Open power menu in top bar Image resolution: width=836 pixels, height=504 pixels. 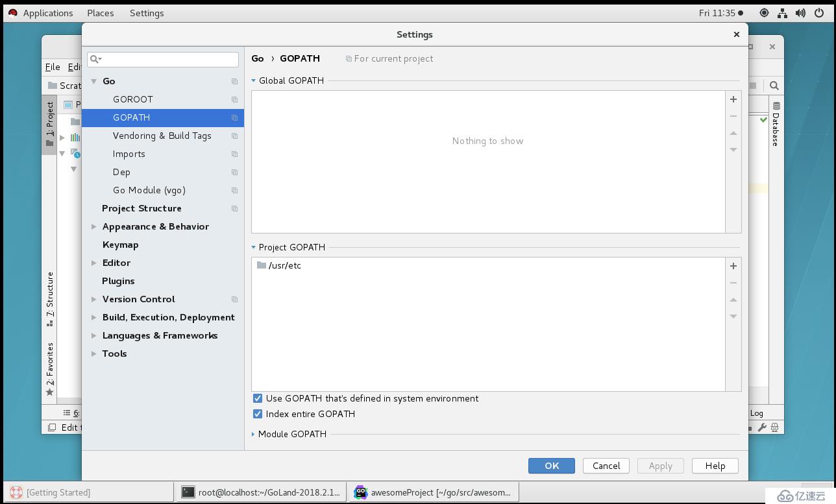[818, 12]
